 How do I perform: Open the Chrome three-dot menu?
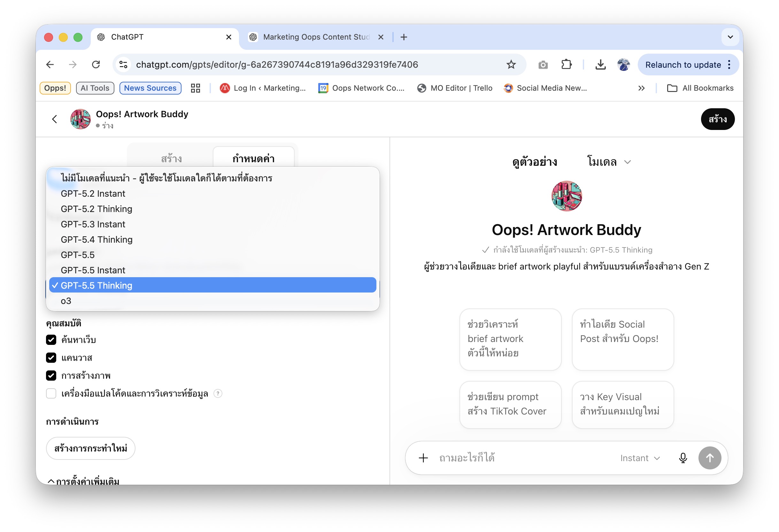tap(729, 65)
